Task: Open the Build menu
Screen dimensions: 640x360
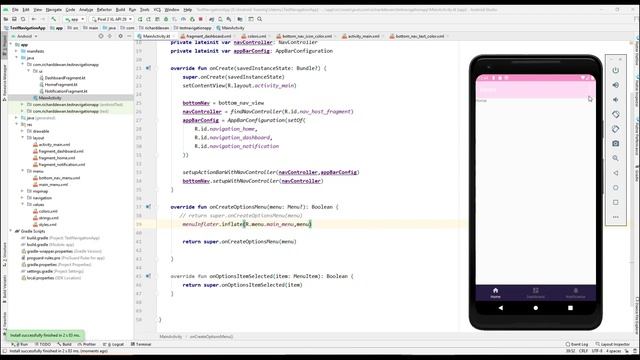Action: point(120,9)
